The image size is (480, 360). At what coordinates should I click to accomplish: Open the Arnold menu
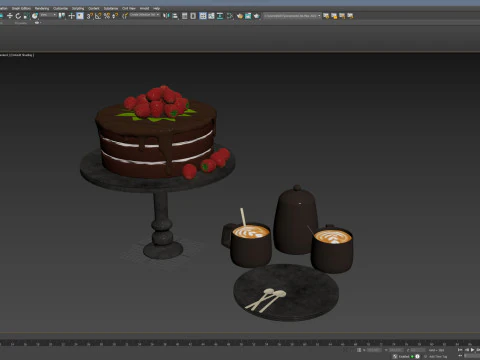click(x=144, y=8)
